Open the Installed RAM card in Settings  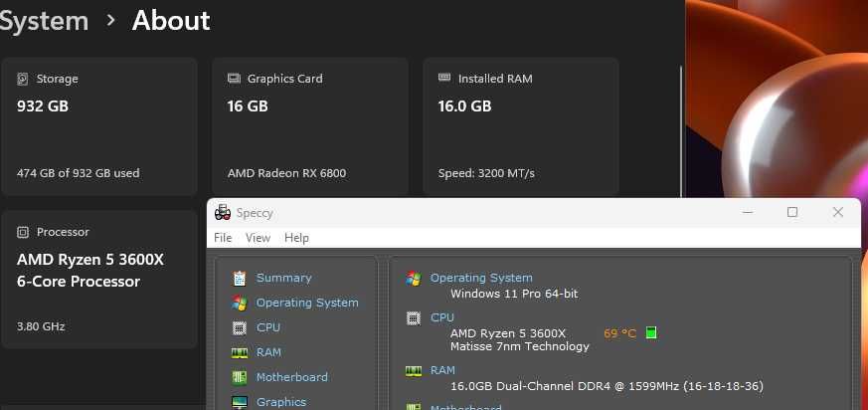coord(521,126)
